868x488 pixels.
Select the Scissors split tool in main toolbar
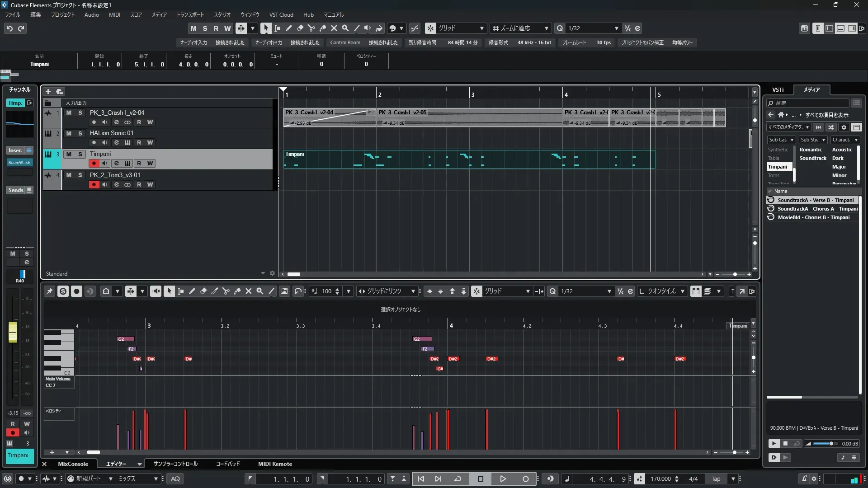point(311,28)
